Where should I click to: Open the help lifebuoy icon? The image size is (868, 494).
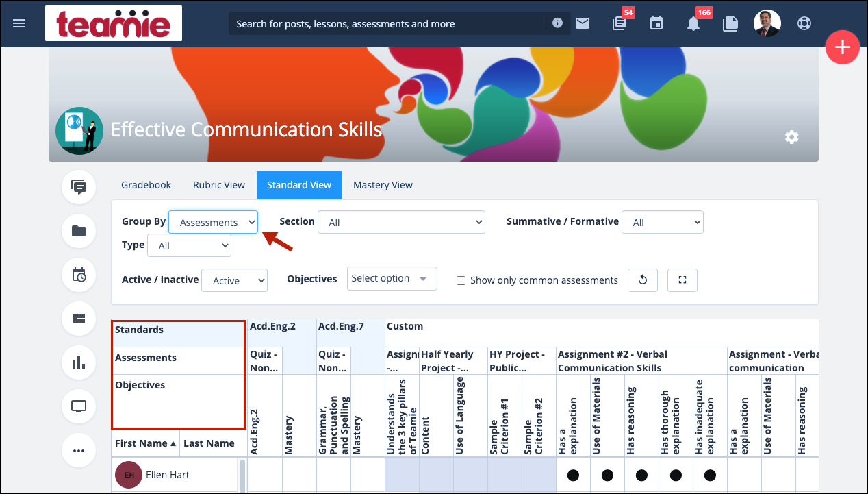[x=804, y=23]
